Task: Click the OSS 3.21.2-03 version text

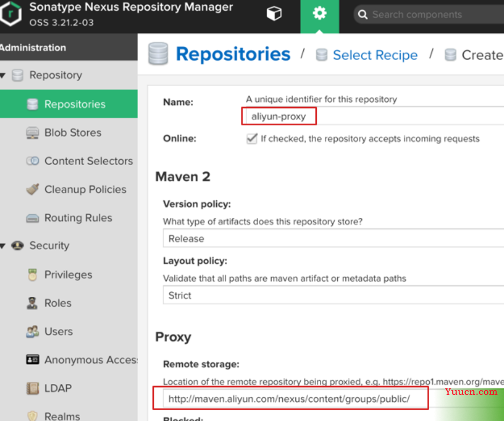Action: click(61, 23)
